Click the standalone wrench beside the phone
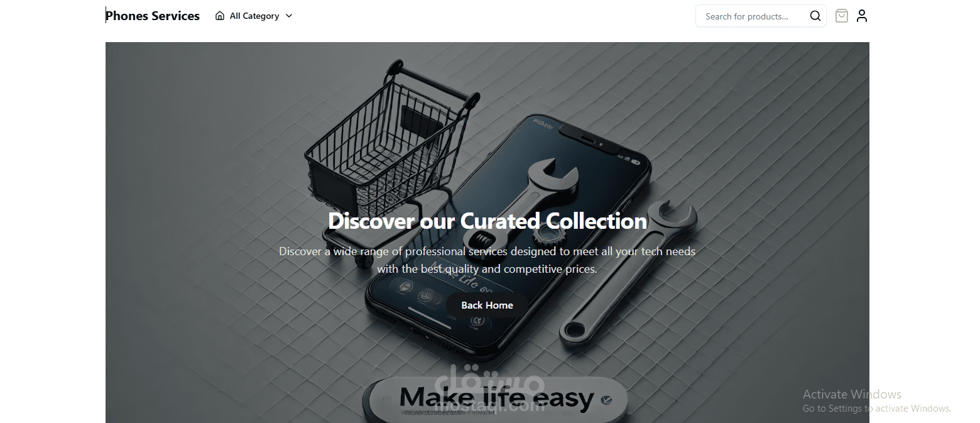The image size is (980, 423). pos(628,272)
